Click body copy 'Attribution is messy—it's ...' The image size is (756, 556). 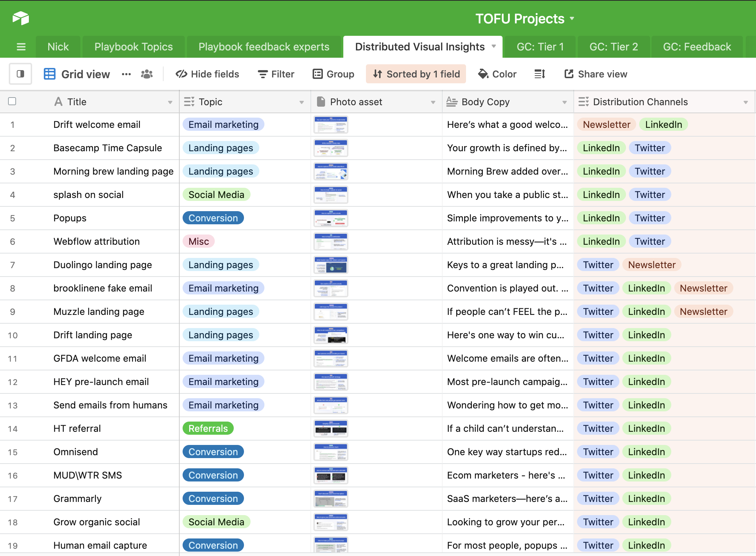coord(507,241)
